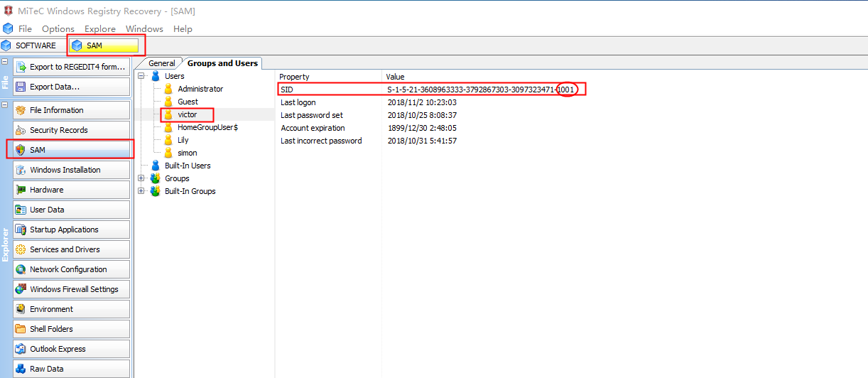Image resolution: width=868 pixels, height=378 pixels.
Task: Select the Built-In Users node
Action: tap(188, 166)
